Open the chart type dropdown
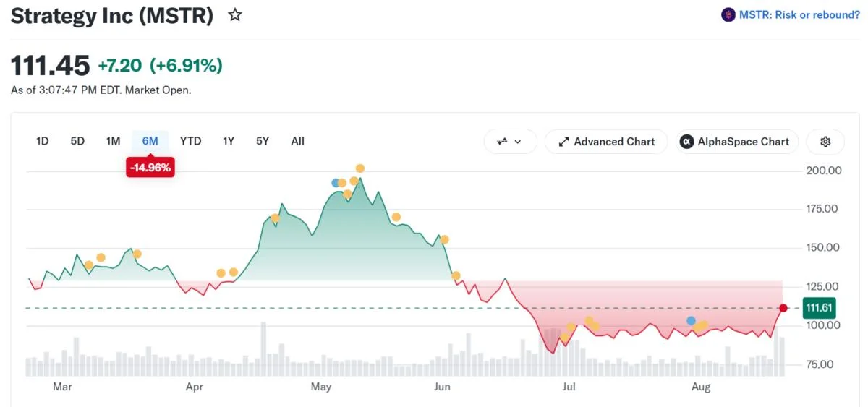The image size is (868, 407). [510, 142]
